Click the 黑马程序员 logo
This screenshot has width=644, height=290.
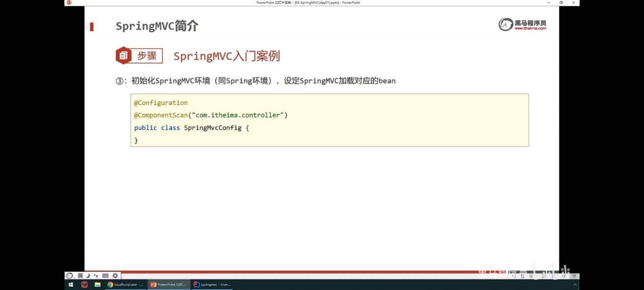click(522, 24)
